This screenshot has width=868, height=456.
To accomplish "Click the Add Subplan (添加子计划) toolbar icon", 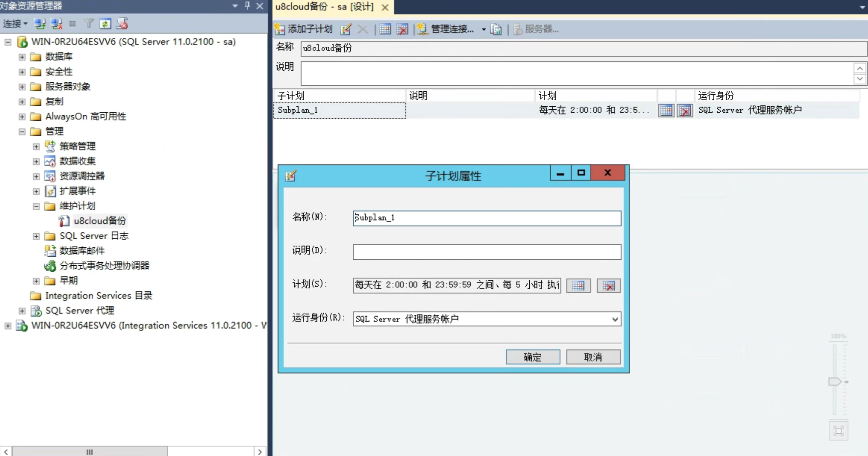I will pyautogui.click(x=304, y=29).
